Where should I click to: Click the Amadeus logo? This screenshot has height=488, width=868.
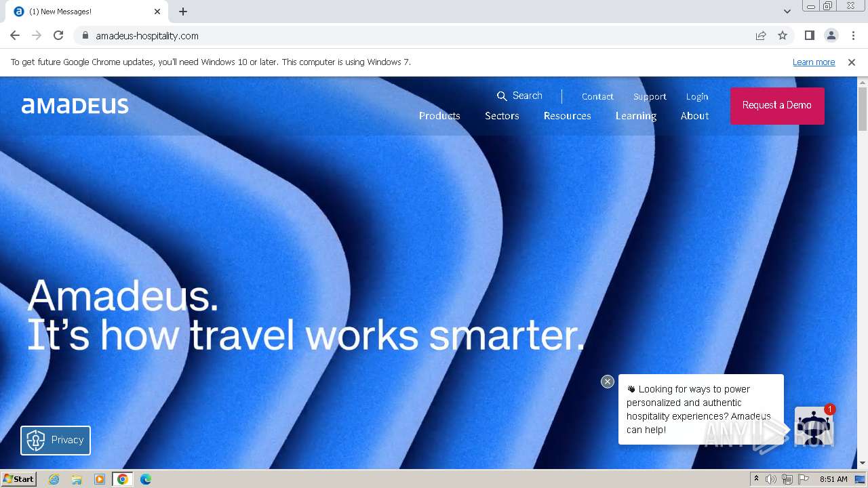tap(75, 105)
